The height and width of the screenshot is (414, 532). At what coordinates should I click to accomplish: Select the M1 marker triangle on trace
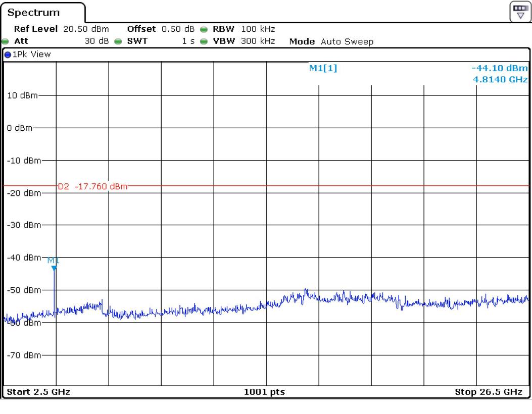tap(54, 268)
